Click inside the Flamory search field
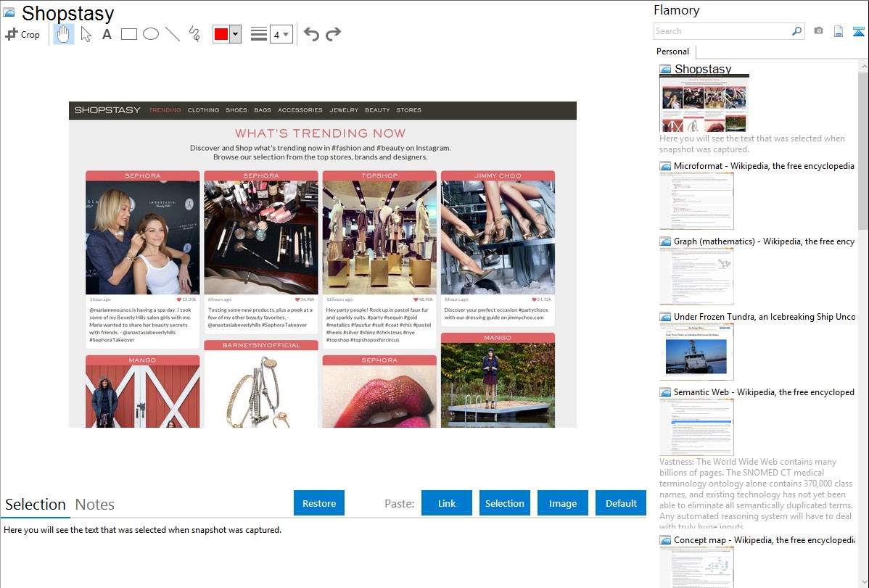This screenshot has width=869, height=588. click(x=722, y=31)
